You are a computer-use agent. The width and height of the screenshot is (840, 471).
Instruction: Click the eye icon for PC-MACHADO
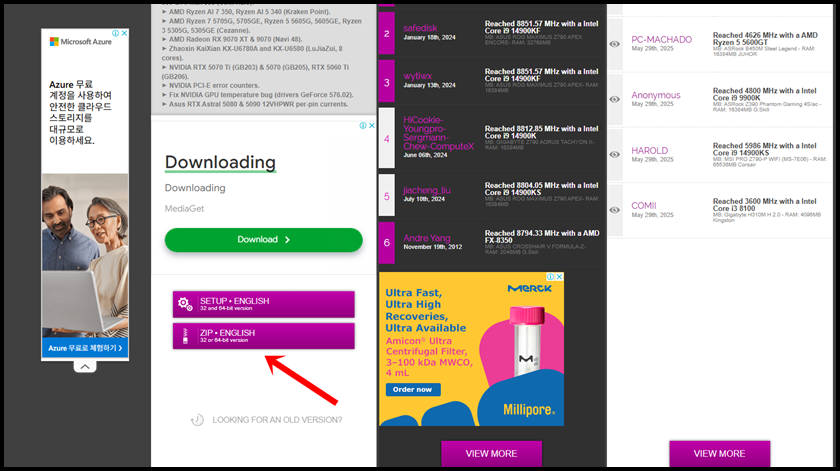[x=615, y=44]
